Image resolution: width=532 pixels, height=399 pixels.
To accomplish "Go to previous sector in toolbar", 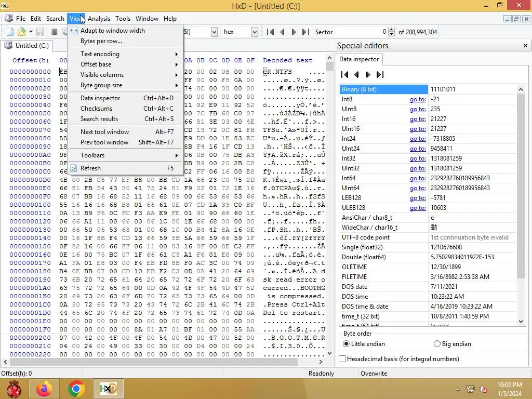I will pyautogui.click(x=282, y=32).
